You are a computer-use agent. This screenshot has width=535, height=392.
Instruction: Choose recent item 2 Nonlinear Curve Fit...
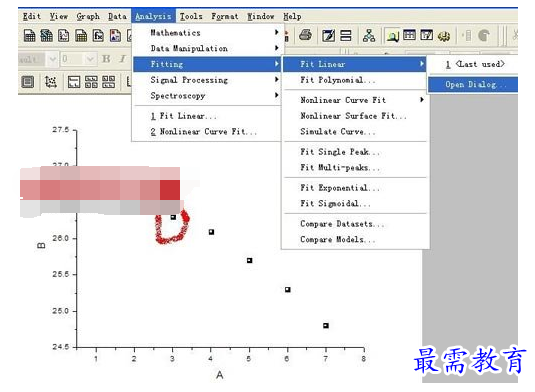(x=207, y=132)
